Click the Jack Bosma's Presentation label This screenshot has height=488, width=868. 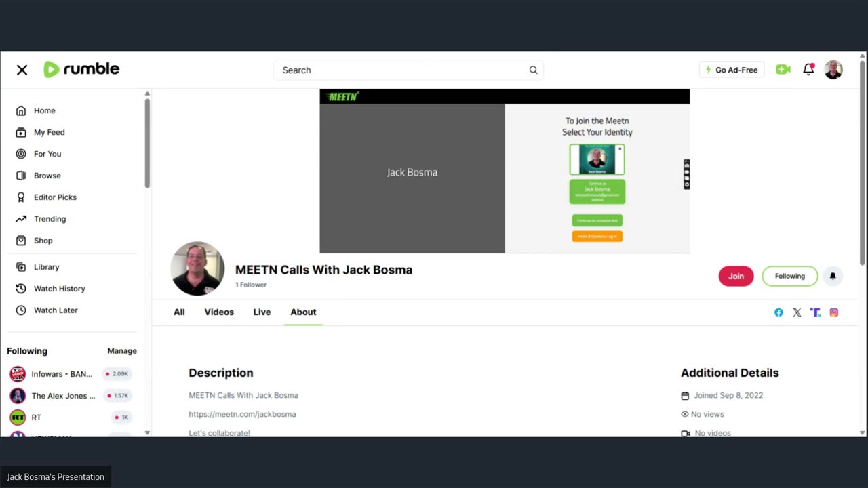coord(56,477)
